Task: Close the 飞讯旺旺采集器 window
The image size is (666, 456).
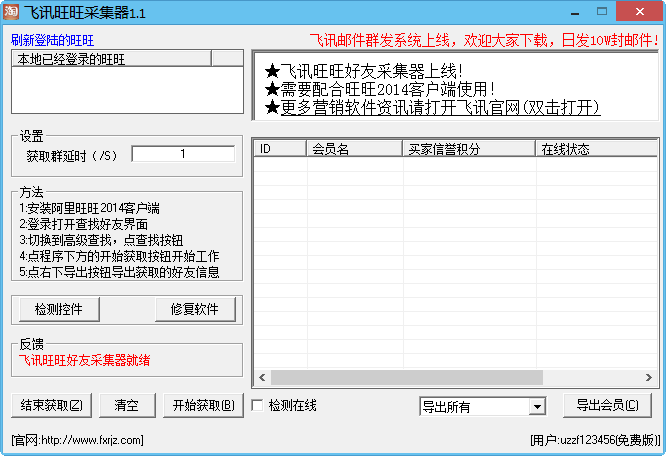Action: click(x=640, y=11)
